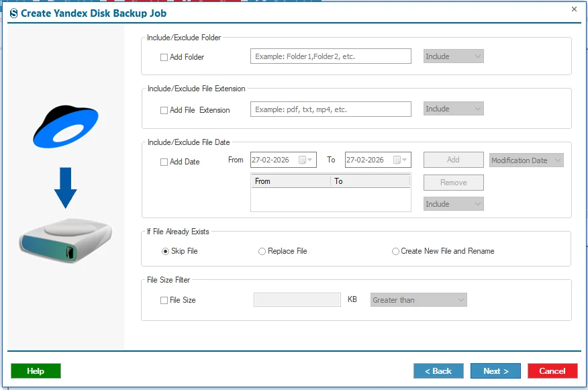Click the app logo icon in title bar
The height and width of the screenshot is (390, 588).
(13, 13)
